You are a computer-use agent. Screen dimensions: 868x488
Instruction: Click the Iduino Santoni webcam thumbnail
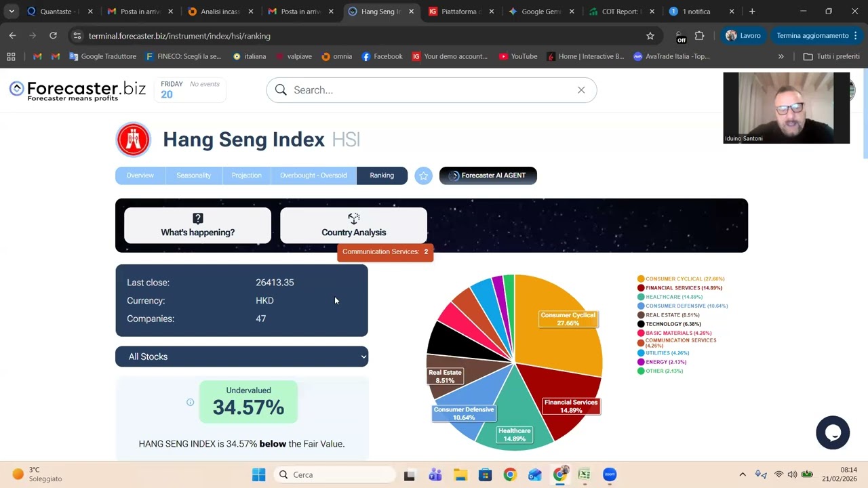pyautogui.click(x=786, y=108)
